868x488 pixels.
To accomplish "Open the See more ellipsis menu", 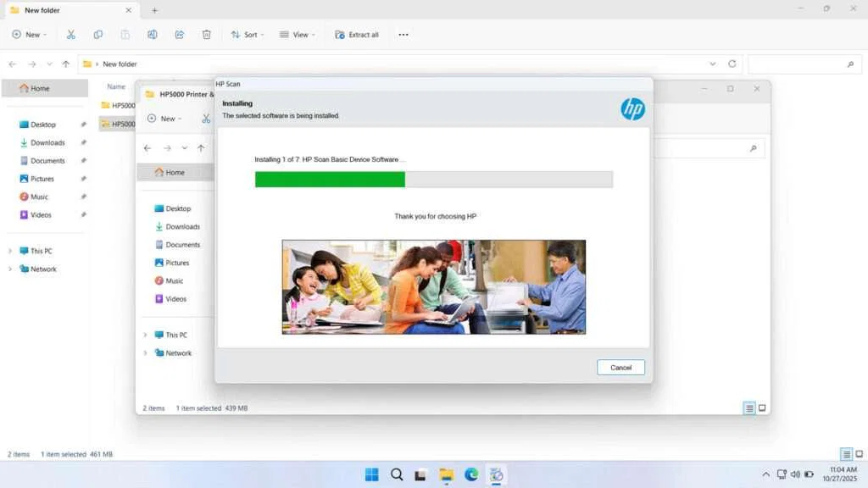I will pos(403,35).
